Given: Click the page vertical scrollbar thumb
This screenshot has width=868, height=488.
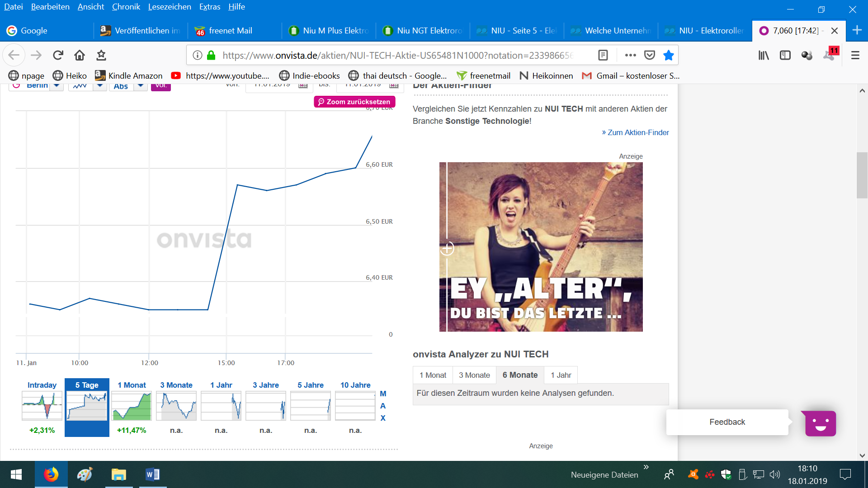Looking at the screenshot, I should (862, 175).
